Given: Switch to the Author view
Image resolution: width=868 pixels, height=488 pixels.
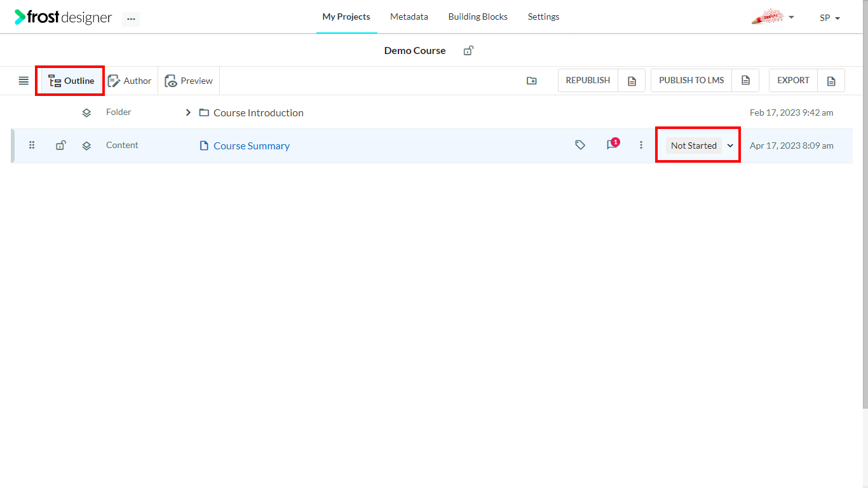Looking at the screenshot, I should point(130,81).
